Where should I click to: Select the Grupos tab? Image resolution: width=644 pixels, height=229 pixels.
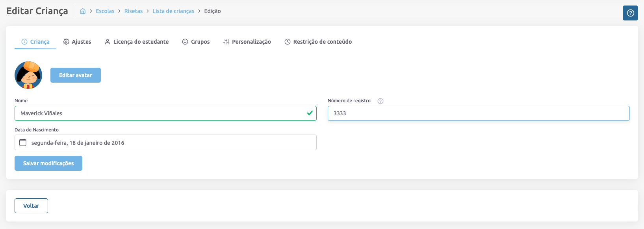coord(200,42)
